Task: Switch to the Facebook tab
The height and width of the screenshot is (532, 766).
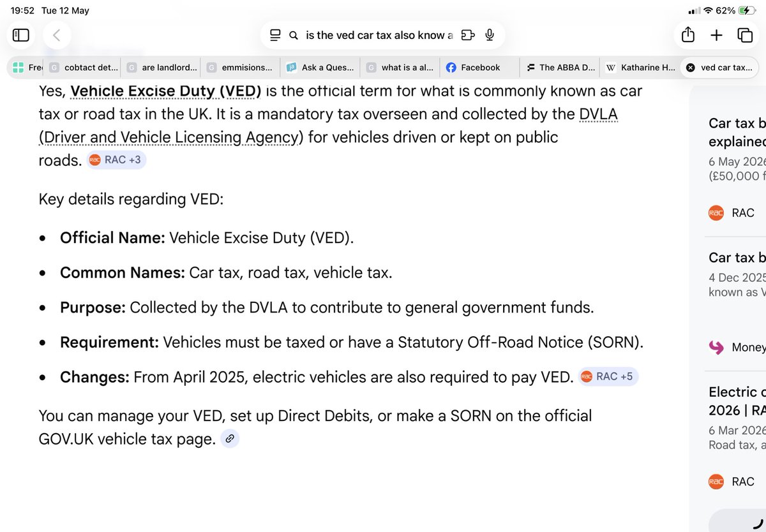Action: [x=479, y=67]
